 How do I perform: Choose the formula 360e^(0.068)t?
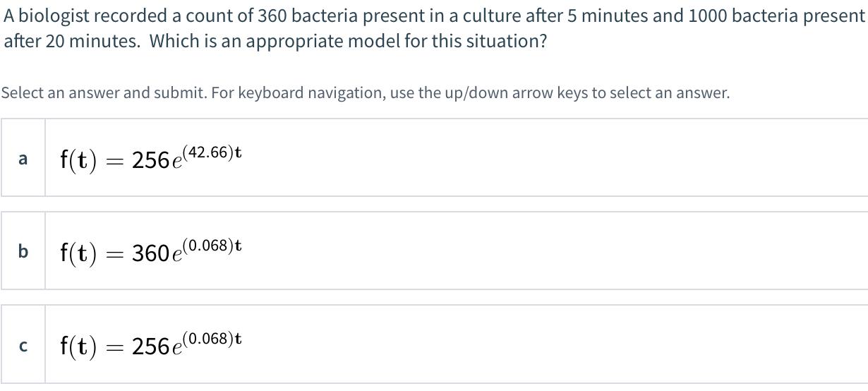(x=151, y=251)
